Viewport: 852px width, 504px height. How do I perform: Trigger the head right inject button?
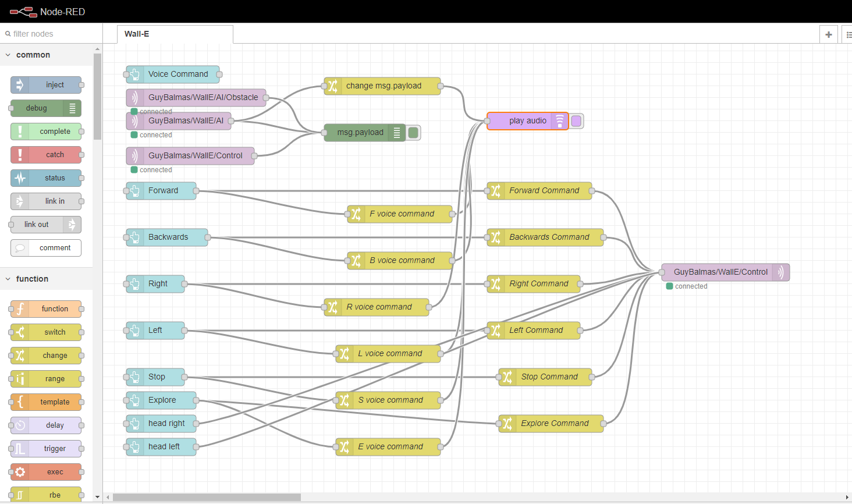pos(134,424)
